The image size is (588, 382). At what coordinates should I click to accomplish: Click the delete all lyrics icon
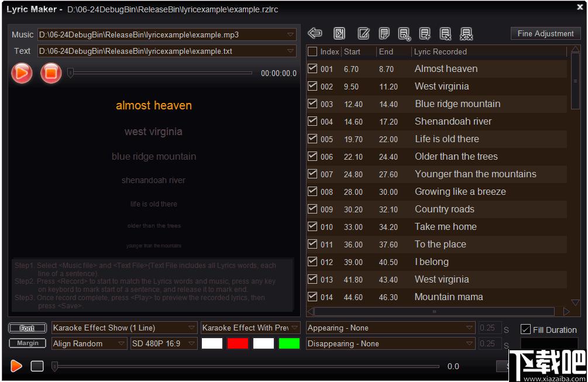click(x=466, y=33)
